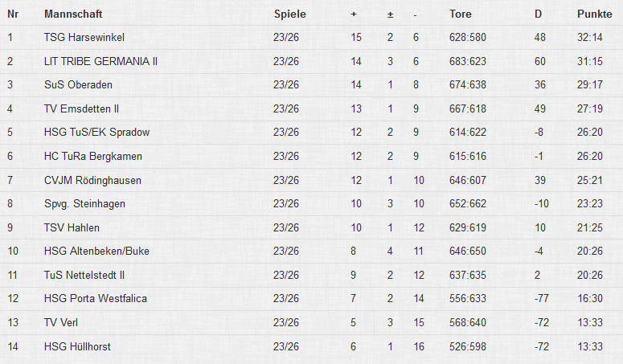Select Spvg. Steinhagen in the table
Screen dimensions: 623x364
[84, 204]
